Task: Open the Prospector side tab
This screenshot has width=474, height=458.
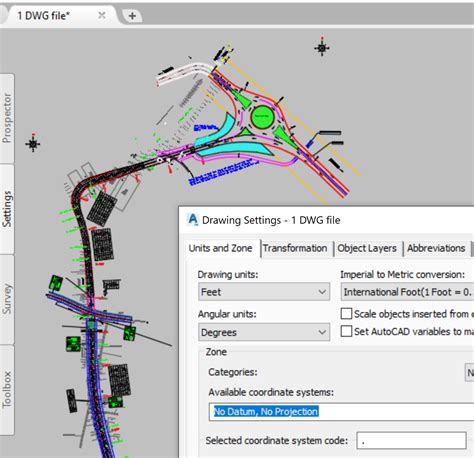Action: point(7,118)
